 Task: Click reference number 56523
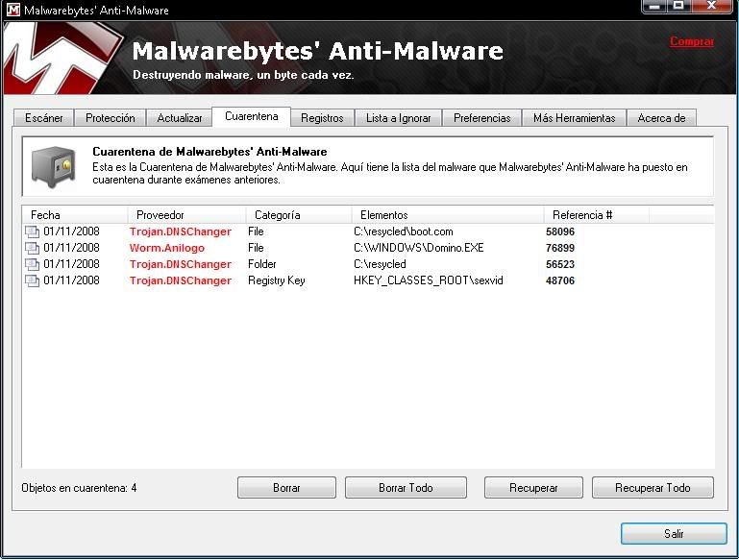(x=560, y=264)
